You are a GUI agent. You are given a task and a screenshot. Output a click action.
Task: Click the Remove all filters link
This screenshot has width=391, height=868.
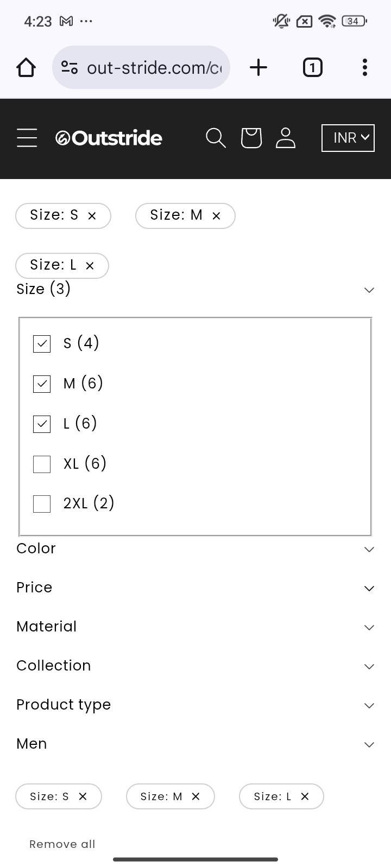[x=62, y=844]
